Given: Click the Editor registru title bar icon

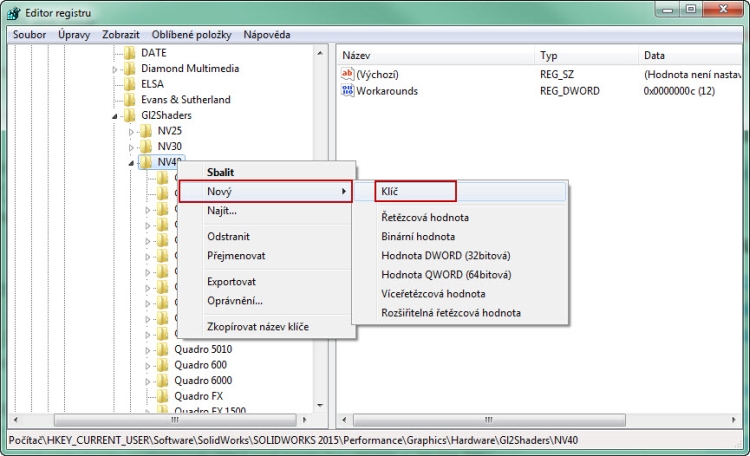Looking at the screenshot, I should (x=14, y=13).
